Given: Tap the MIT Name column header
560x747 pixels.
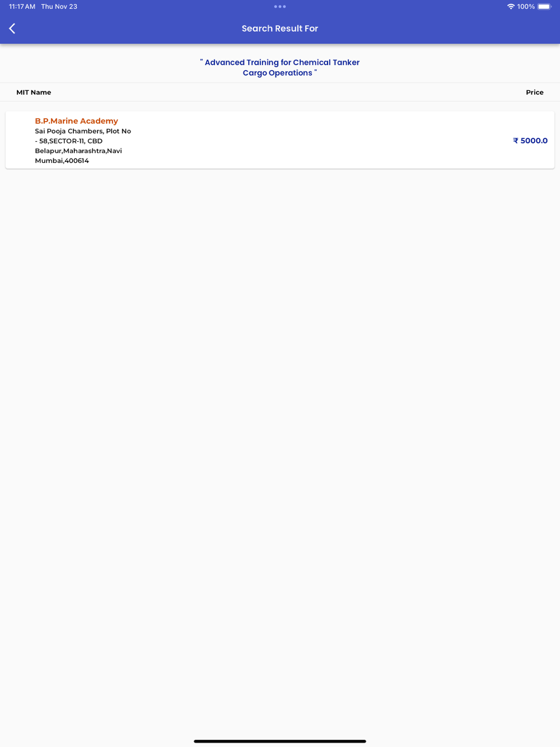Looking at the screenshot, I should [x=34, y=92].
